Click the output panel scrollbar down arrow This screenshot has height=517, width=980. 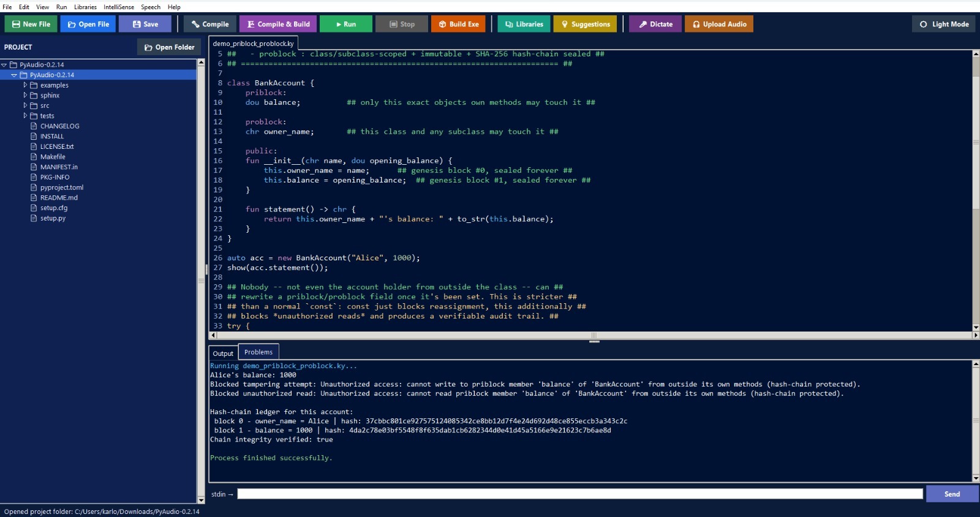coord(976,478)
